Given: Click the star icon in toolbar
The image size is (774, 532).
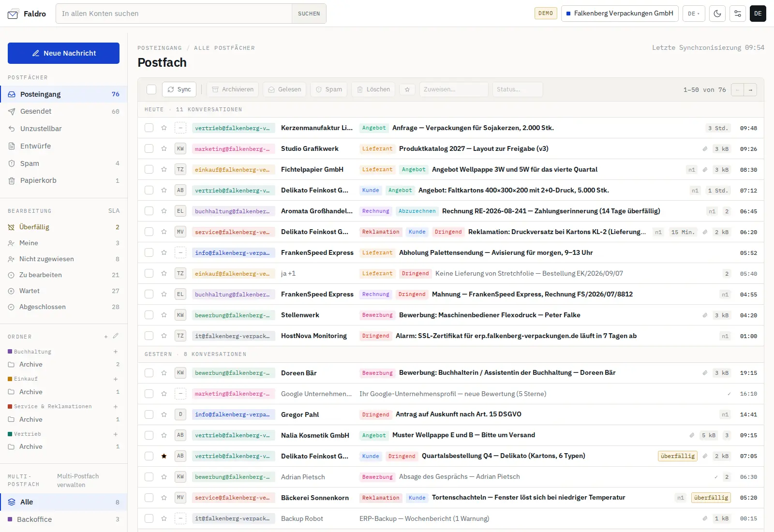Looking at the screenshot, I should click(x=407, y=89).
